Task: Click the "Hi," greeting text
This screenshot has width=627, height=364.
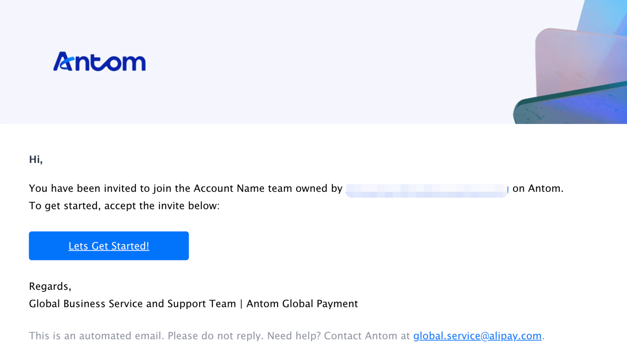Action: click(36, 159)
